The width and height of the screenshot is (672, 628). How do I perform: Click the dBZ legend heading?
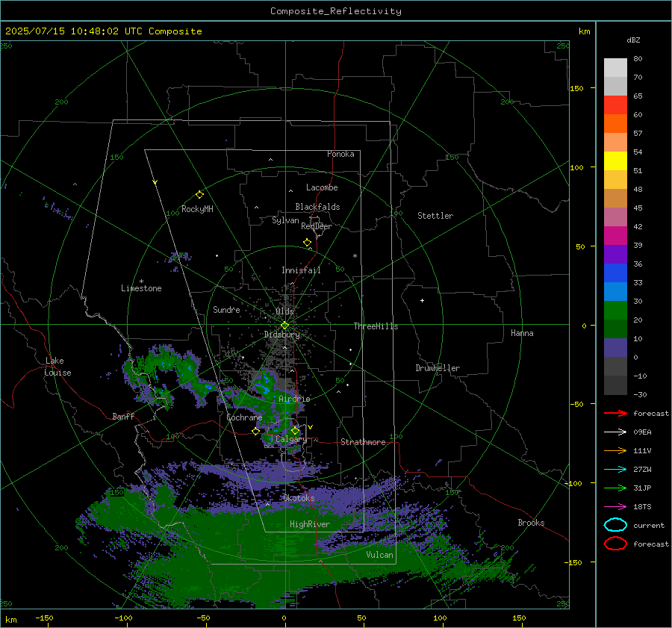(x=633, y=40)
